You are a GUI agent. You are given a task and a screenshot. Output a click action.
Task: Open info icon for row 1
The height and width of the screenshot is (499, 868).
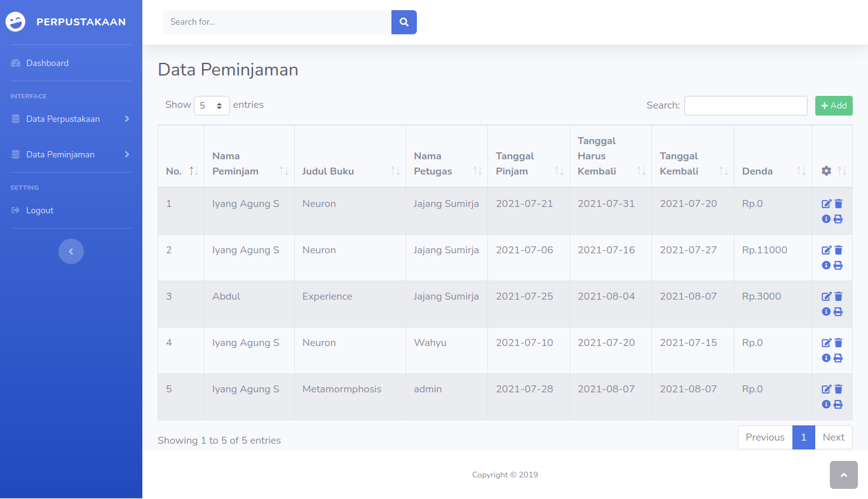pos(826,219)
